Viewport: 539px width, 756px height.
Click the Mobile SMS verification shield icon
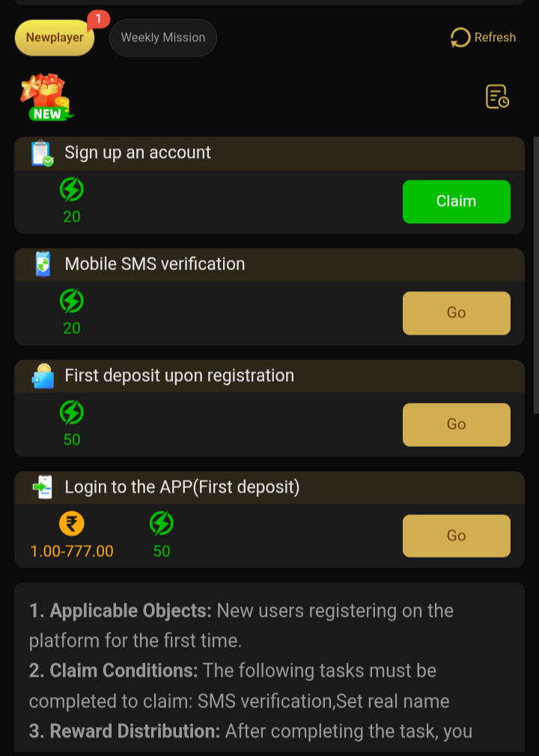[43, 264]
